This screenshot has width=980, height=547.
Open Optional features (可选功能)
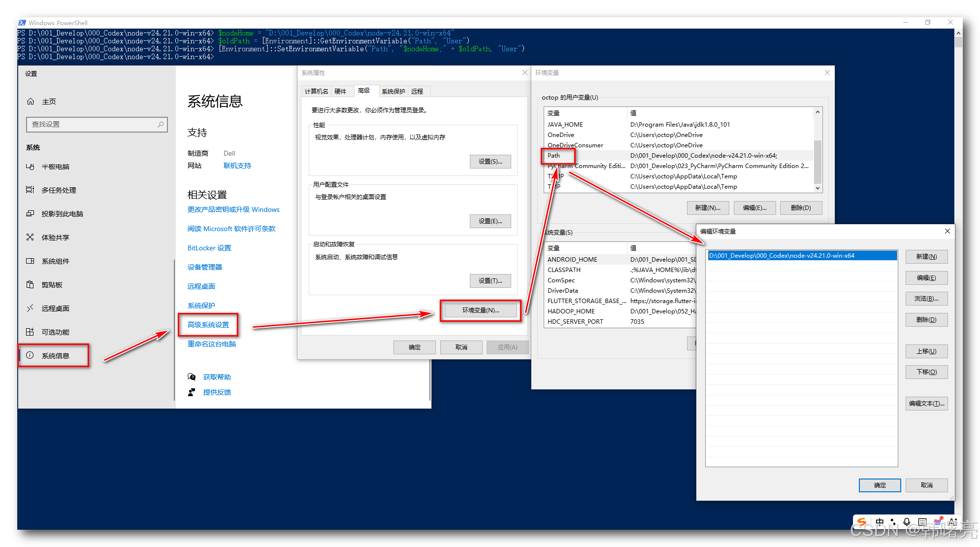coord(55,332)
